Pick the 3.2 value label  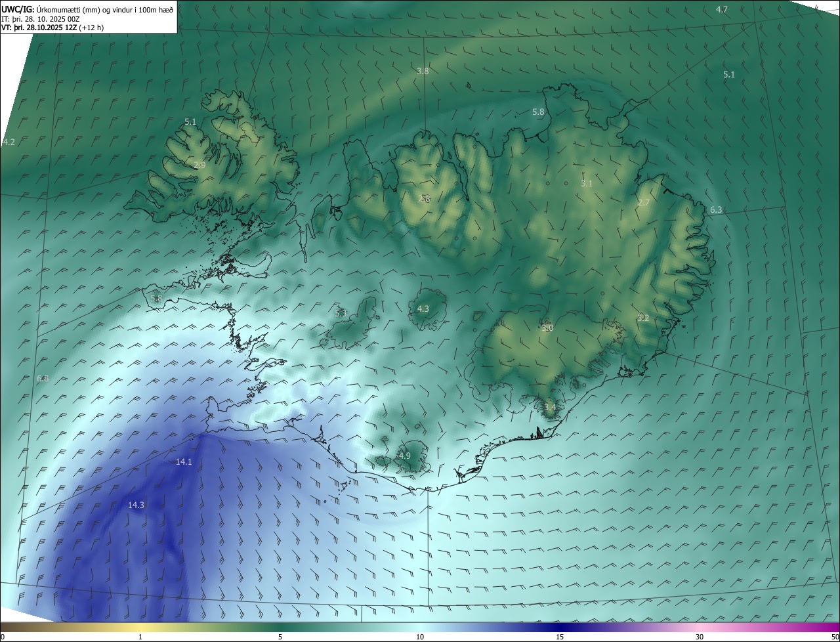tap(643, 318)
